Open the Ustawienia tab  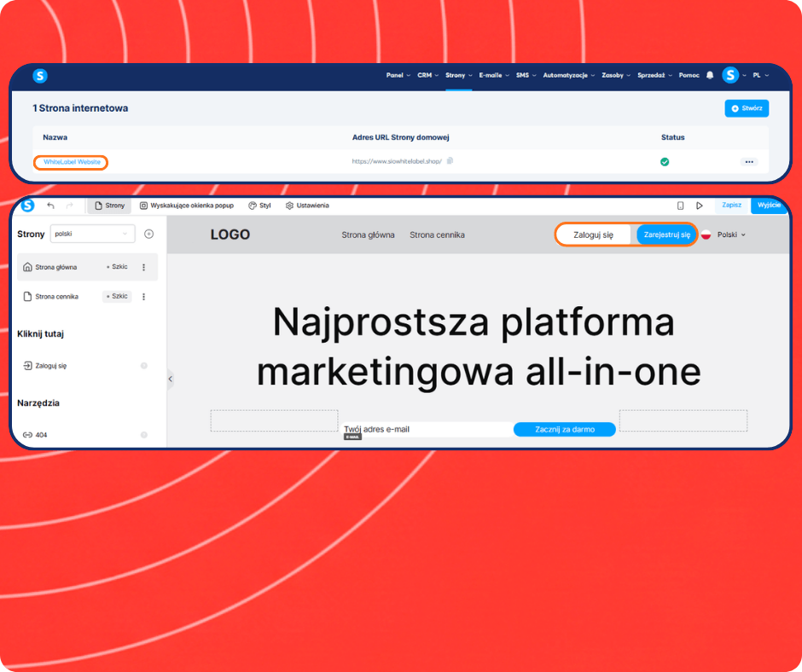coord(307,205)
